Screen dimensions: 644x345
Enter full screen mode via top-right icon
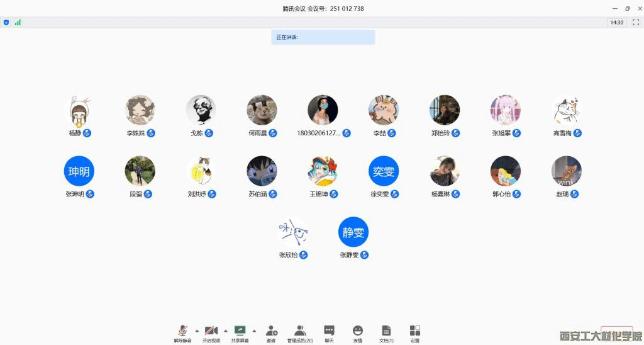coord(636,22)
